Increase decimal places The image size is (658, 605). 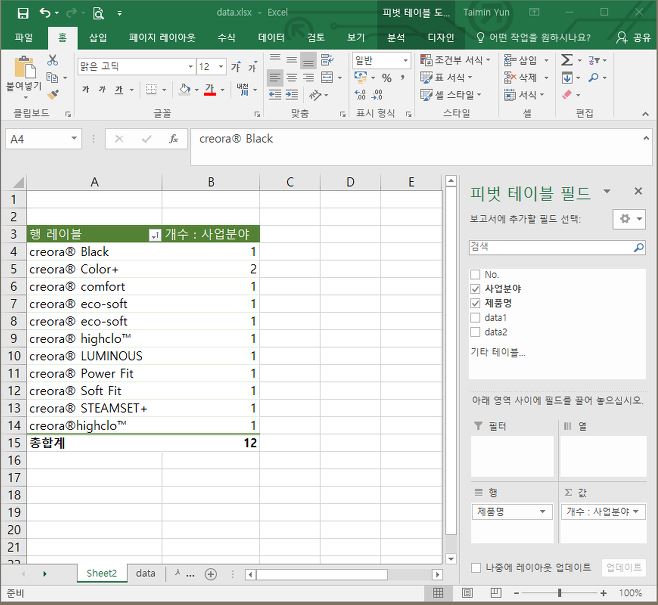pyautogui.click(x=360, y=95)
